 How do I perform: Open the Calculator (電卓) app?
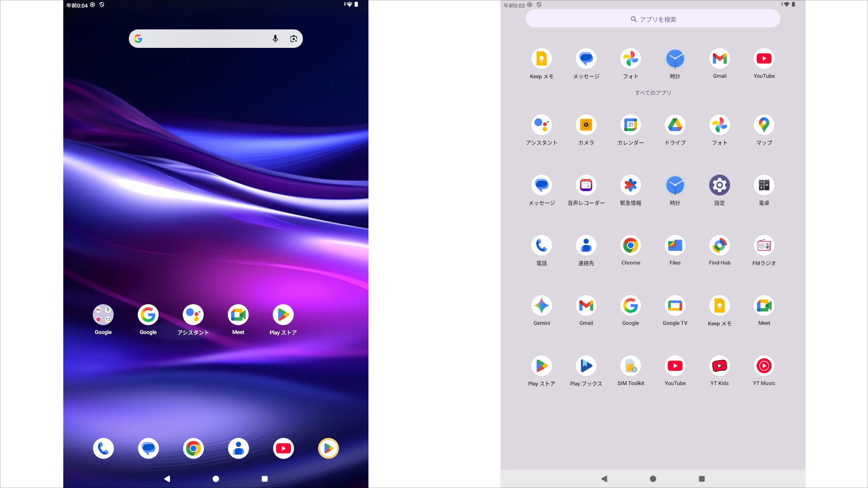pyautogui.click(x=764, y=185)
